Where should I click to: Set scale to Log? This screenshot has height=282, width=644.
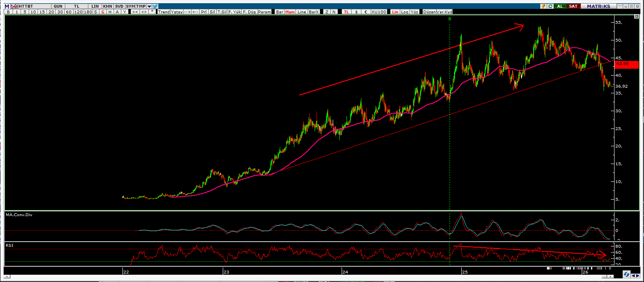tap(405, 12)
